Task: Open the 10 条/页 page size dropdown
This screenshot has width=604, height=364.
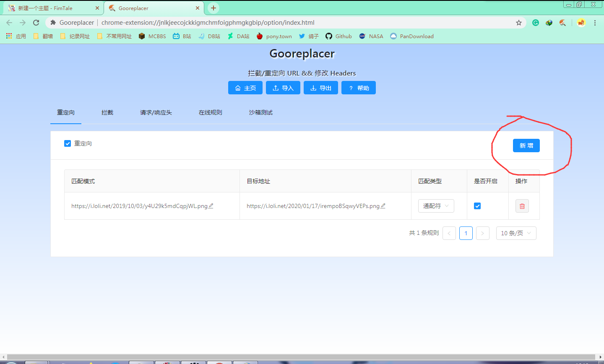Action: coord(516,233)
